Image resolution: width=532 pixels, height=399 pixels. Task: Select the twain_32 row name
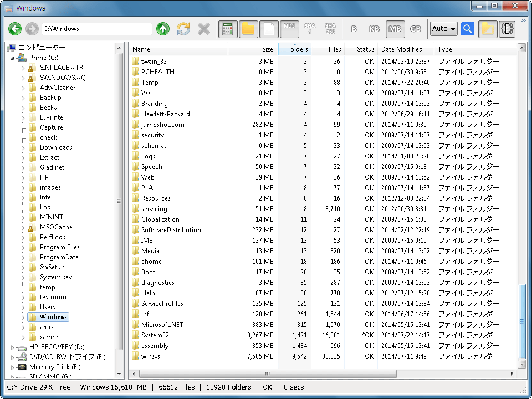tap(154, 62)
